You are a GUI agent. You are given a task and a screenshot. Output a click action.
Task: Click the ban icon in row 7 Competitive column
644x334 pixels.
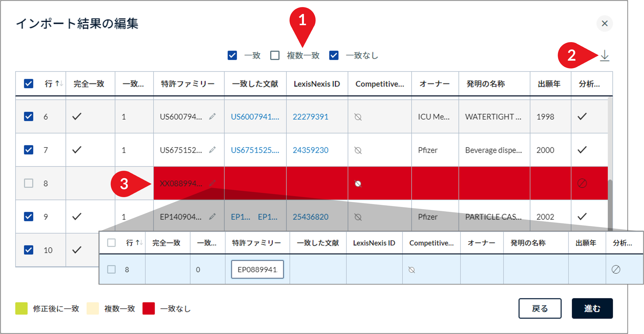coord(358,150)
